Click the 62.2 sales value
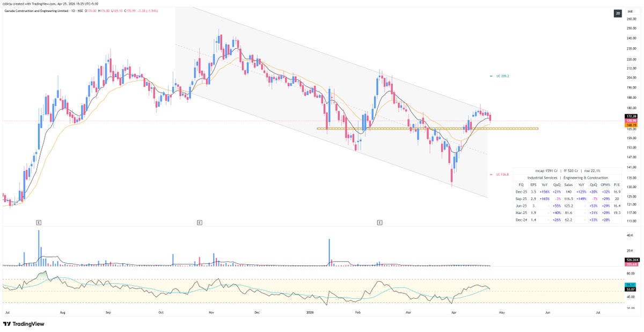Image resolution: width=644 pixels, height=332 pixels. point(568,219)
